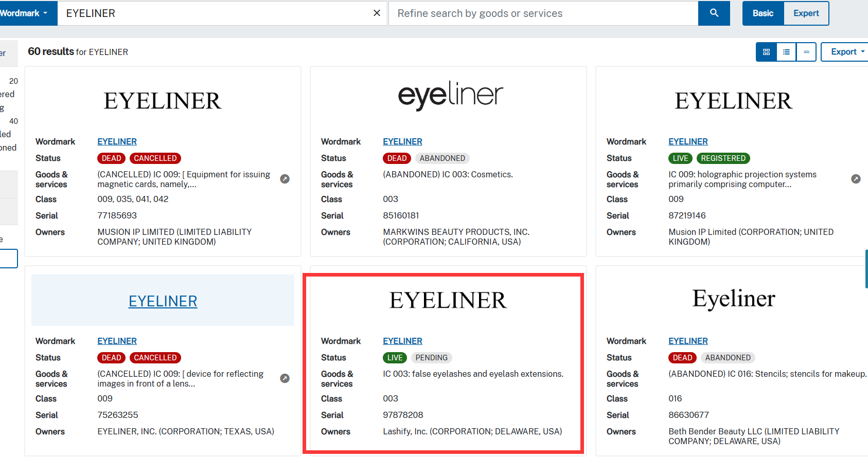868x458 pixels.
Task: Click the LIVE badge on Lashify card
Action: click(x=395, y=358)
